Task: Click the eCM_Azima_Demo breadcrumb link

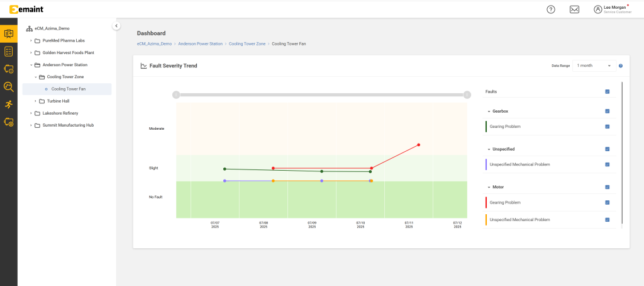Action: point(154,44)
